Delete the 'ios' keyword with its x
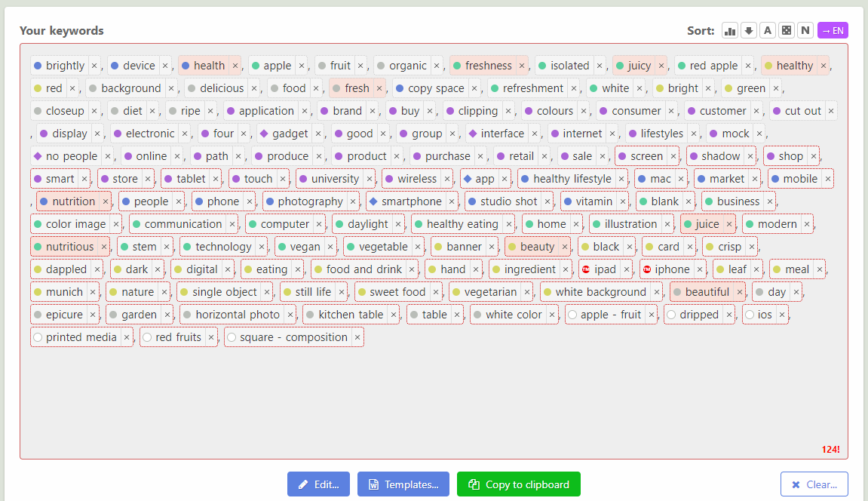868x501 pixels. pos(781,315)
